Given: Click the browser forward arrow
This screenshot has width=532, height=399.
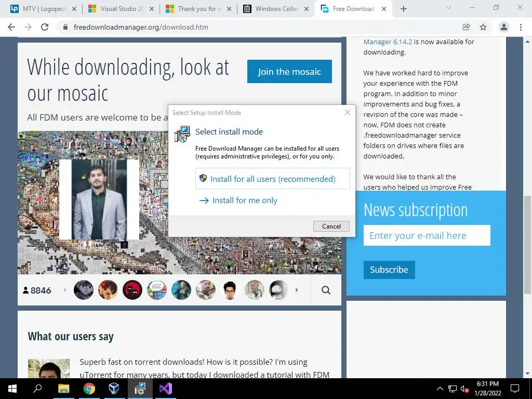Looking at the screenshot, I should point(28,27).
